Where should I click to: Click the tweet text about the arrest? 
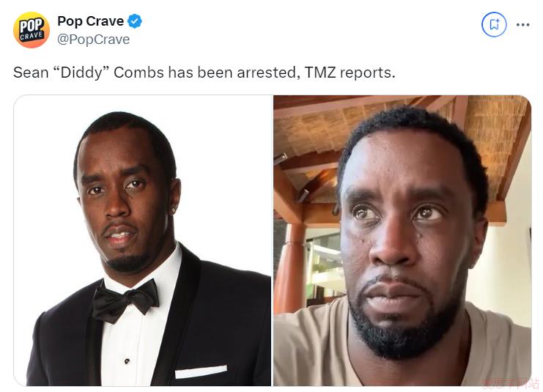tap(204, 73)
